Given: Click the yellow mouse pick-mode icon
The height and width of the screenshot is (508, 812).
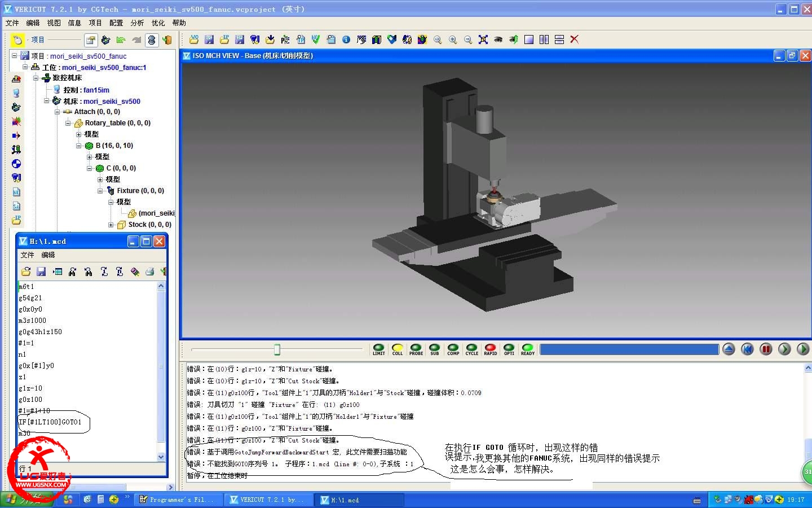Looking at the screenshot, I should pyautogui.click(x=17, y=40).
